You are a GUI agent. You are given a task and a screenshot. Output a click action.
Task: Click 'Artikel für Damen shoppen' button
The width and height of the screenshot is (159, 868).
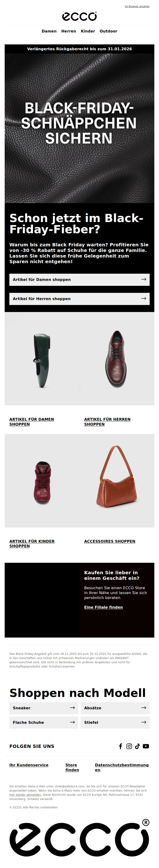[x=79, y=279]
